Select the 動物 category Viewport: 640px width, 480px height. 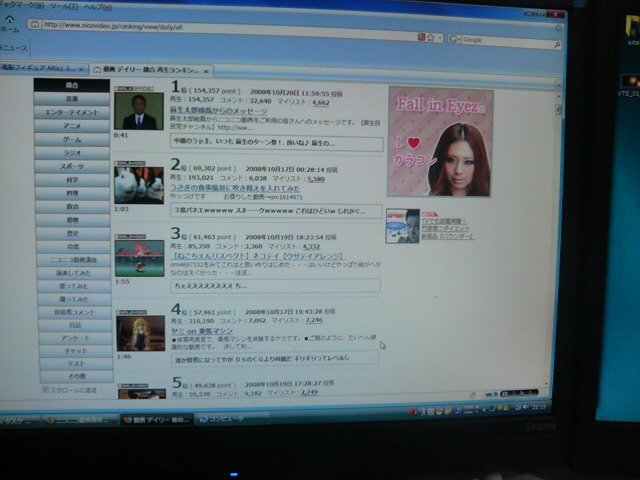[x=73, y=220]
